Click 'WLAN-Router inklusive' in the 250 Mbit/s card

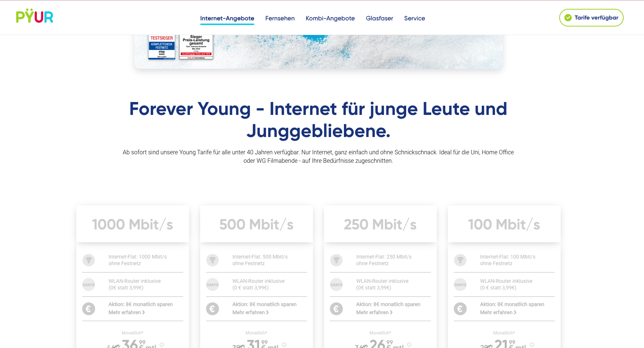pyautogui.click(x=382, y=281)
